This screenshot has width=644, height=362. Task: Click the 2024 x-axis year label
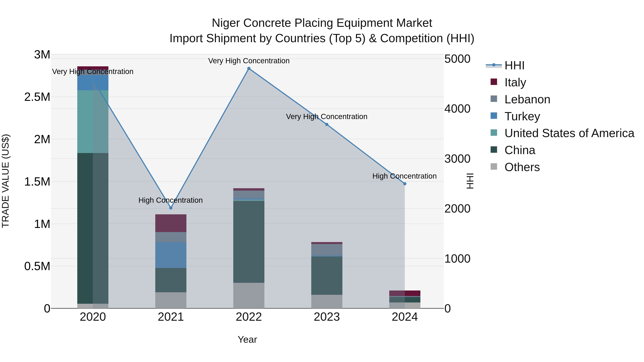click(405, 317)
